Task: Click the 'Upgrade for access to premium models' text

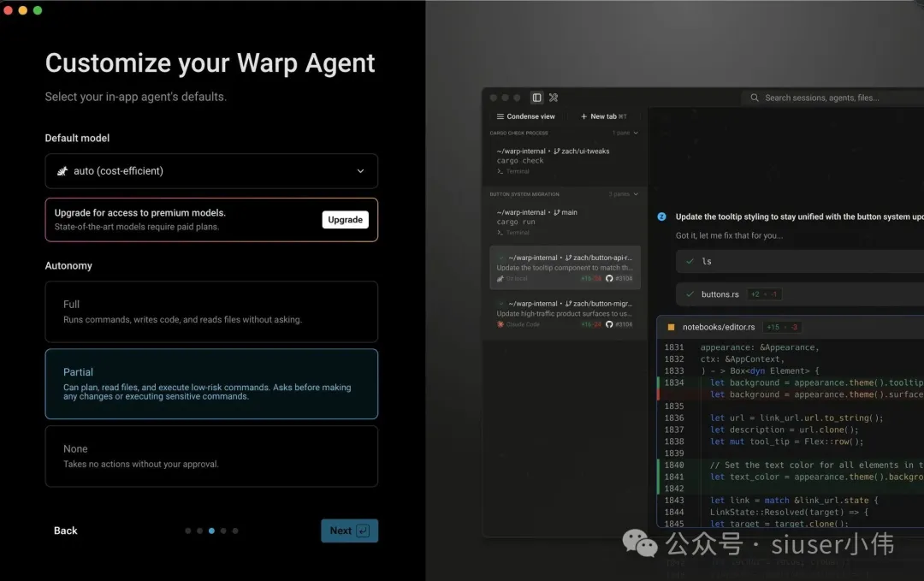Action: point(139,213)
